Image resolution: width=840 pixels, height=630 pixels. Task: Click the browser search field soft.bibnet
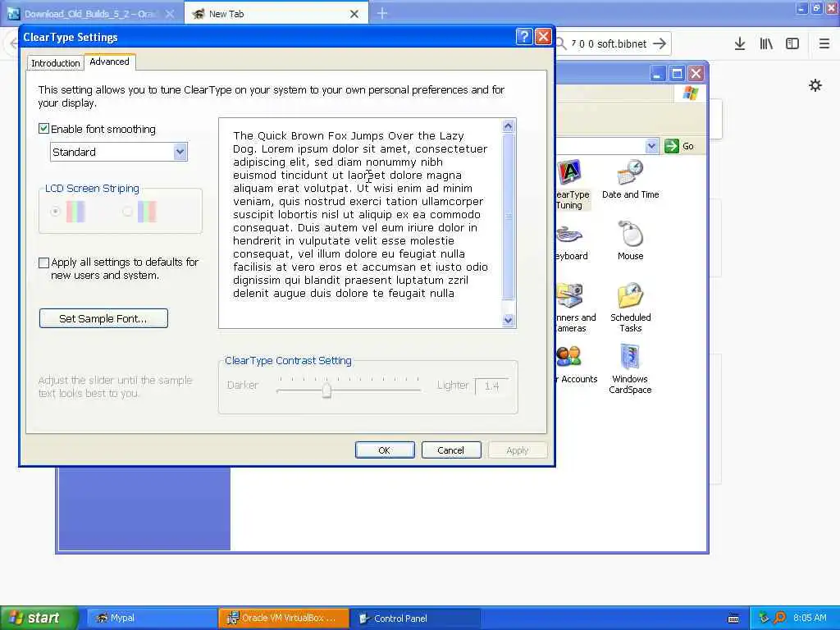610,44
